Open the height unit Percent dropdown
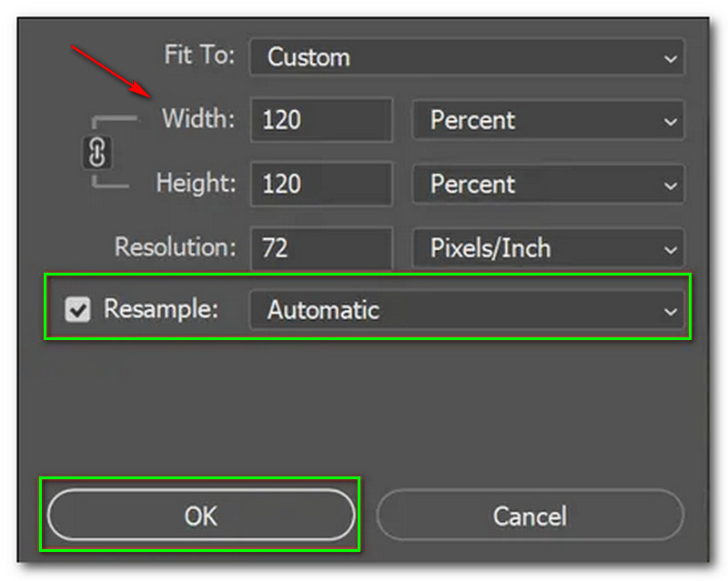The width and height of the screenshot is (728, 581). 546,185
